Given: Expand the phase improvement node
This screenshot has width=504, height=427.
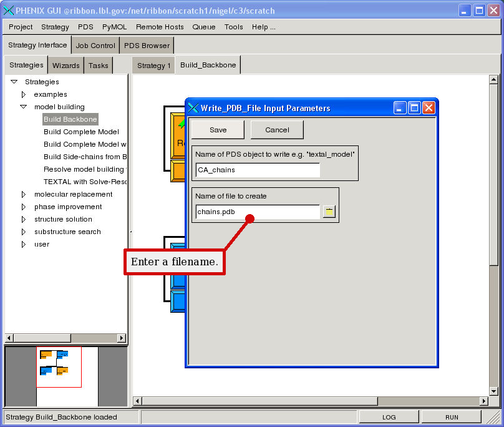Looking at the screenshot, I should (x=24, y=207).
